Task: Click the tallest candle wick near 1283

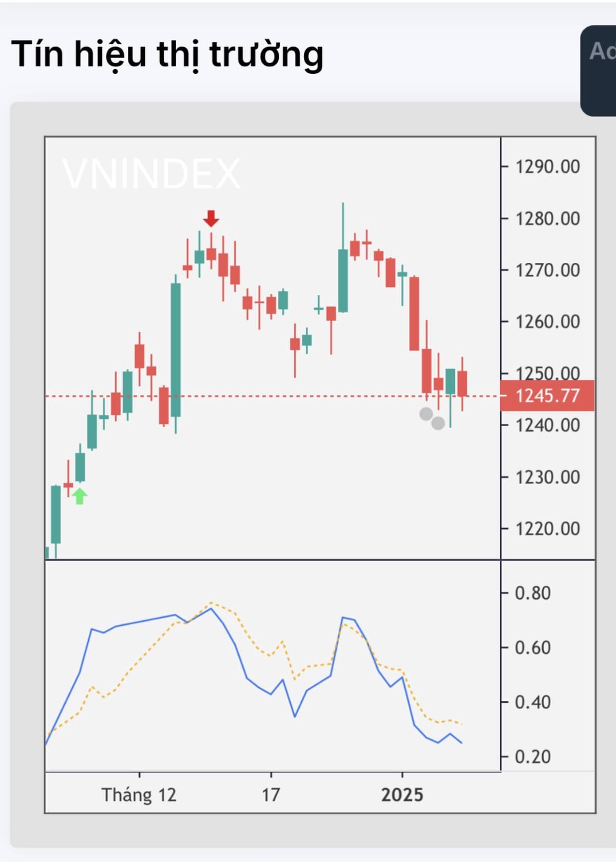Action: point(343,226)
